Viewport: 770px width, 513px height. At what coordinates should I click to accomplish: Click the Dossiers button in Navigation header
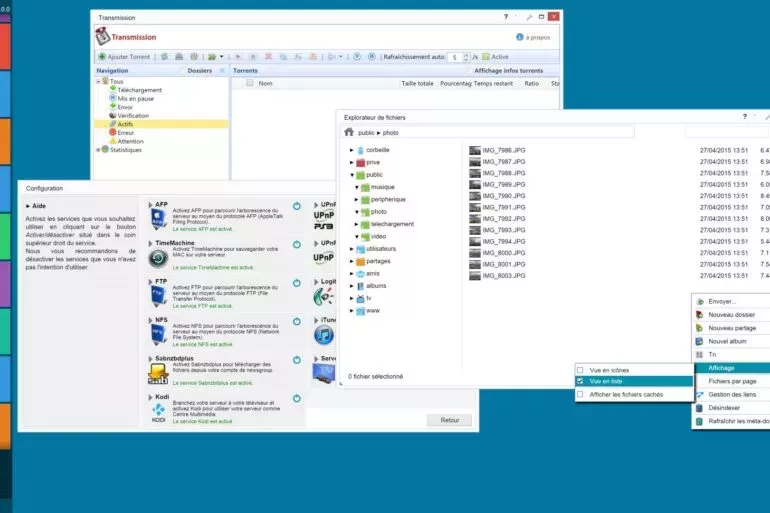[195, 71]
